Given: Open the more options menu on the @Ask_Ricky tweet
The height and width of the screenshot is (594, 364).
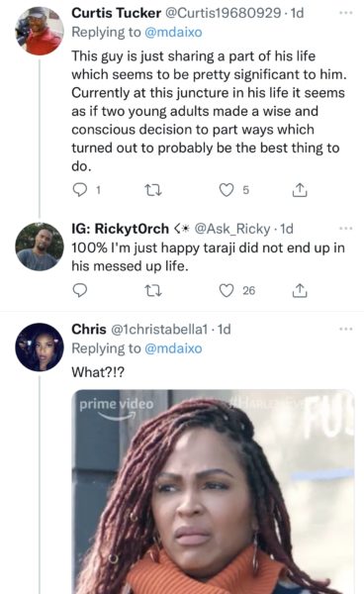Looking at the screenshot, I should 346,229.
